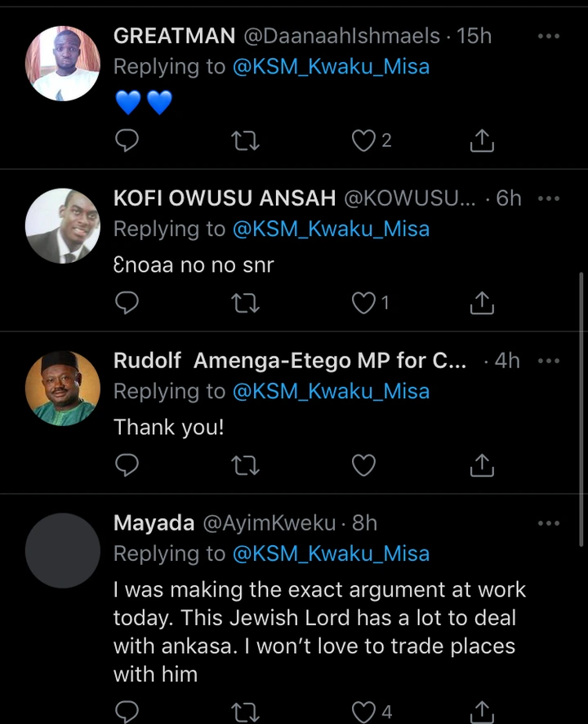Share the 'Ɛnoaa no no snr' tweet

pyautogui.click(x=482, y=304)
